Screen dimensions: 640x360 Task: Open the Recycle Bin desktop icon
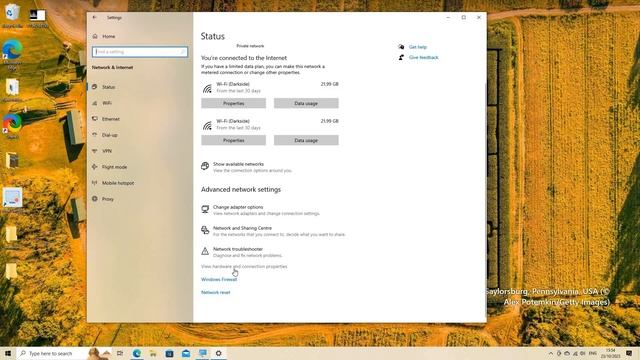click(x=12, y=16)
